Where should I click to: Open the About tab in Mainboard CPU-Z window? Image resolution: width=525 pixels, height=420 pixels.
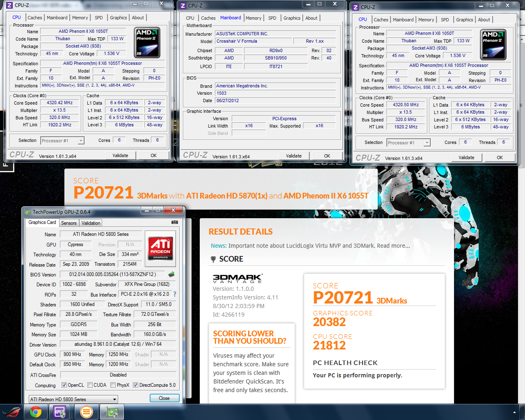click(311, 18)
